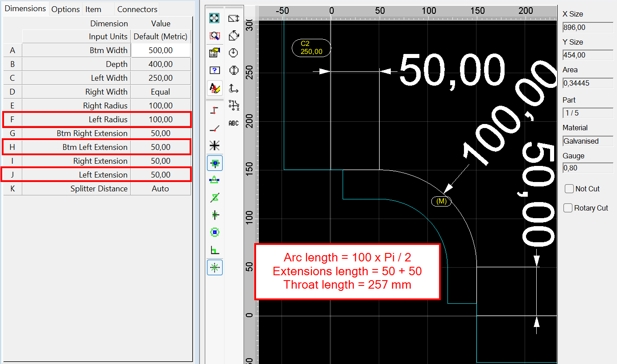Select the diameter dimension circle icon

pyautogui.click(x=234, y=70)
